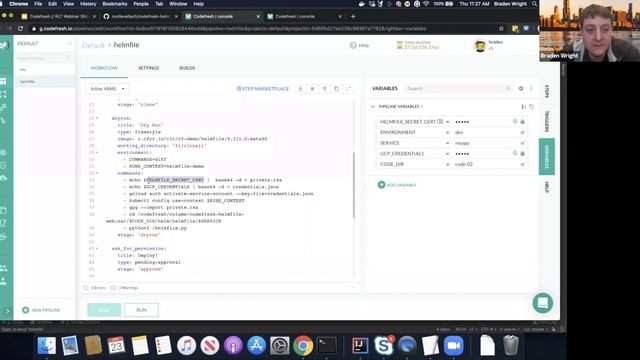Click the Save button
Viewport: 640px width, 360px height.
click(104, 310)
